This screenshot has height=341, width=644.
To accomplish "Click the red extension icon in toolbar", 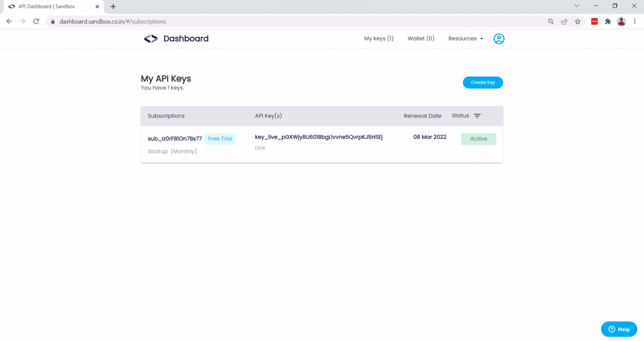I will tap(595, 21).
